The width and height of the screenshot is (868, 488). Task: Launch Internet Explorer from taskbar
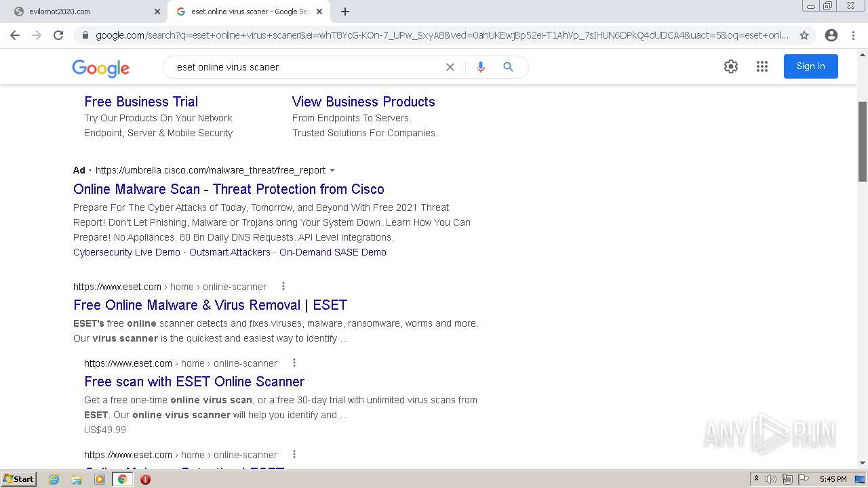54,479
